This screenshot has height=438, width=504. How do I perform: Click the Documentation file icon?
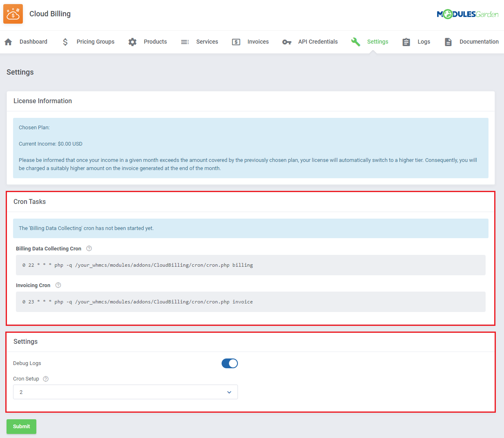click(448, 42)
